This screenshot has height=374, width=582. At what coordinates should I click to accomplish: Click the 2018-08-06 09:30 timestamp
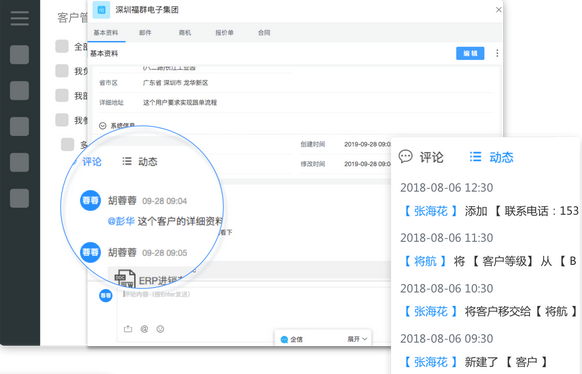click(447, 338)
